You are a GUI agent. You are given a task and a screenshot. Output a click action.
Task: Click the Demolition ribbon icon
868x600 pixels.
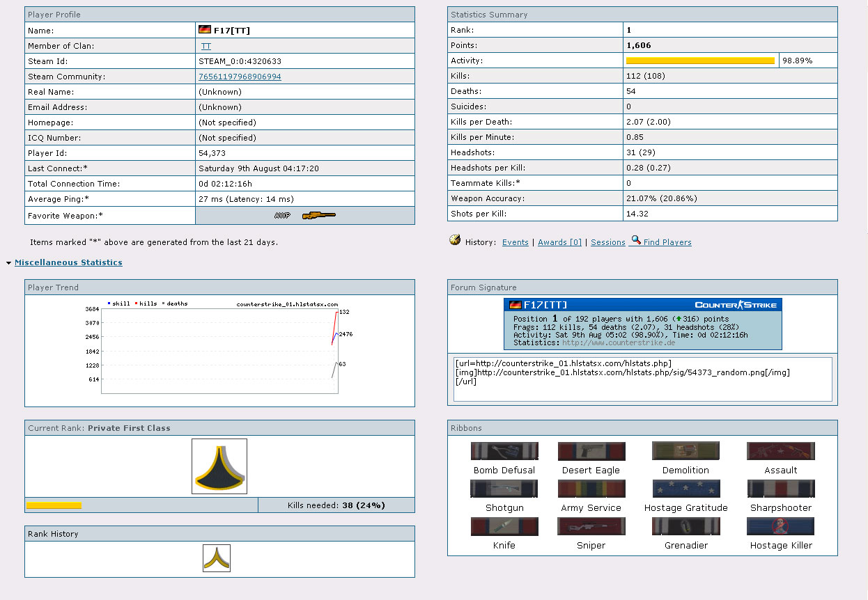pyautogui.click(x=685, y=451)
